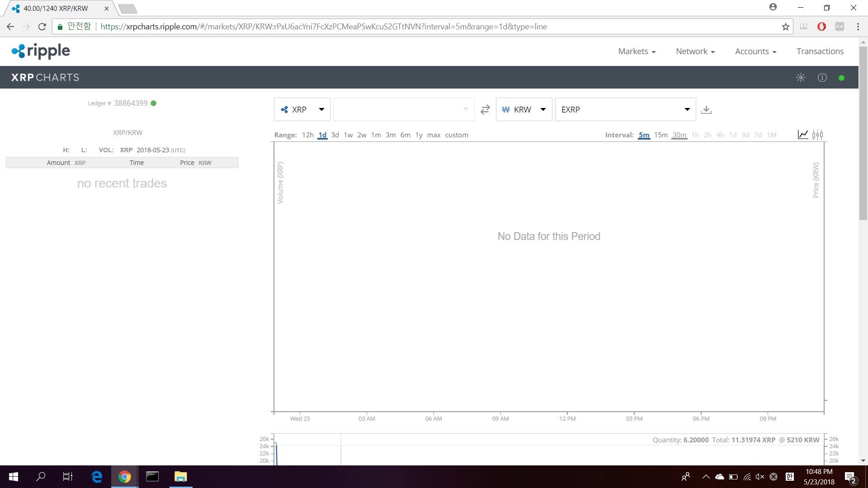Viewport: 868px width, 488px height.
Task: Choose the custom range option
Action: [457, 135]
